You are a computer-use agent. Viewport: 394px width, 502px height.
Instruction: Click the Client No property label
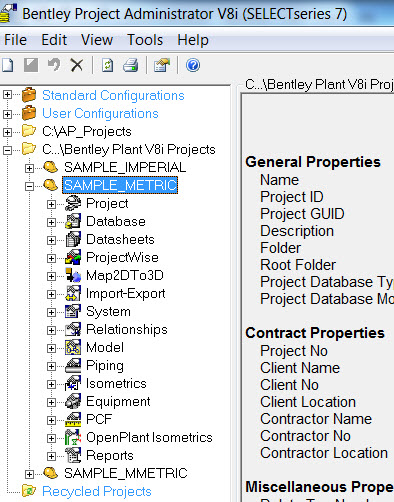(289, 385)
